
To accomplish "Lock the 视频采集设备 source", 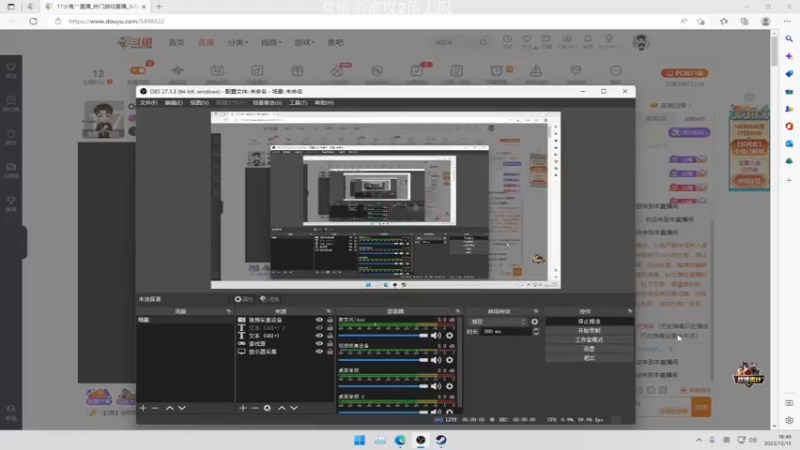I will tap(330, 320).
